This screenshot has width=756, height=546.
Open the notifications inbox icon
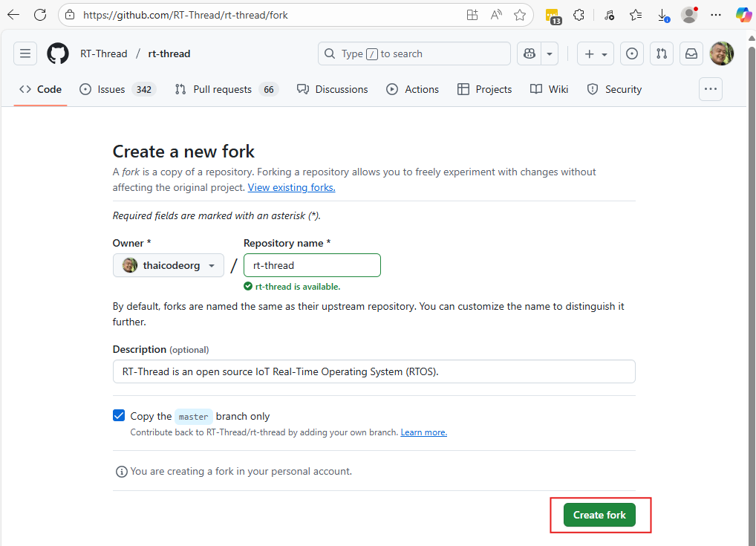[x=691, y=53]
